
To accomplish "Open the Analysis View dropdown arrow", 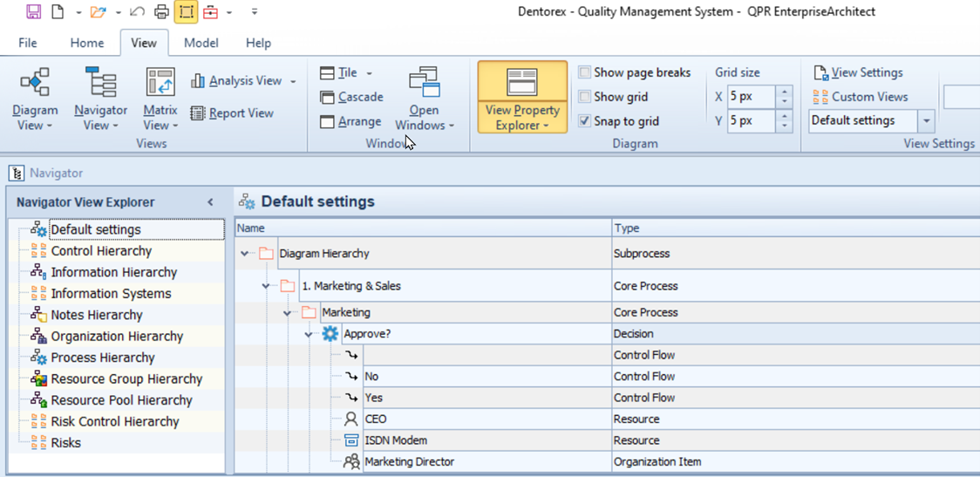I will (x=293, y=81).
